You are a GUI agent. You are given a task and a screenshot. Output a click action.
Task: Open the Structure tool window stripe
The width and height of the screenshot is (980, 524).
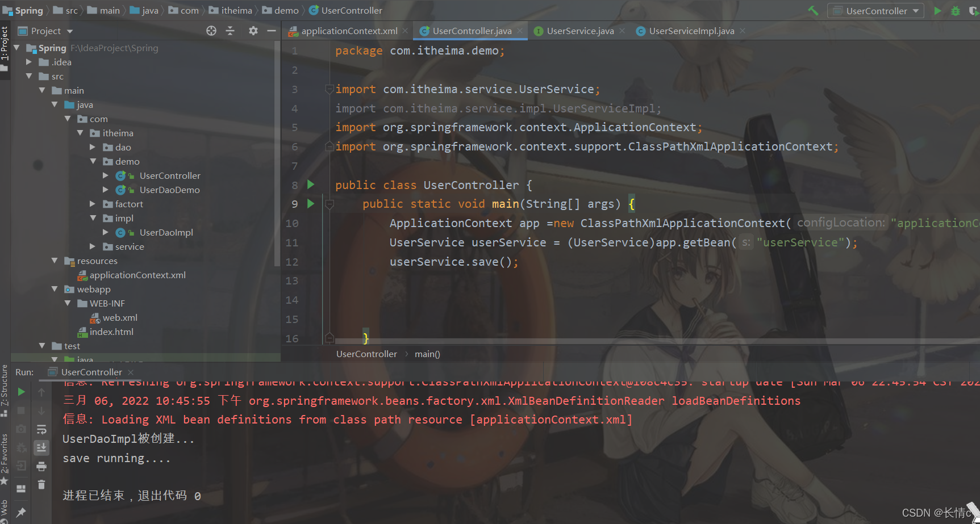[5, 391]
